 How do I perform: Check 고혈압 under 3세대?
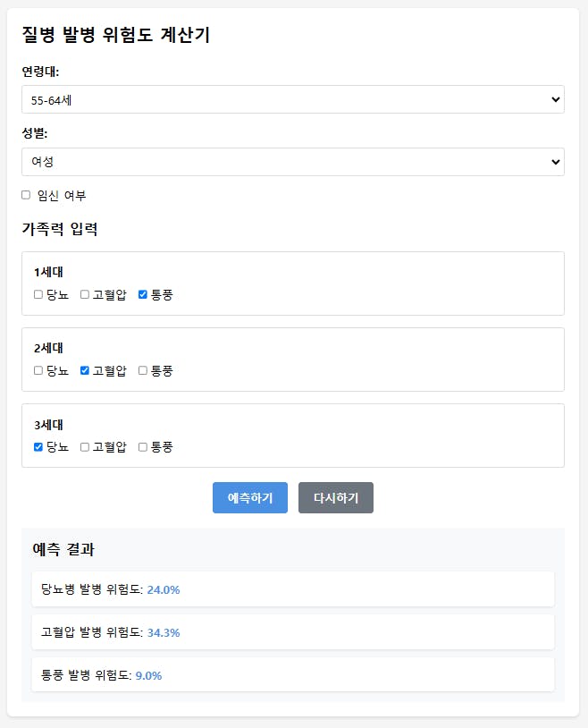85,446
